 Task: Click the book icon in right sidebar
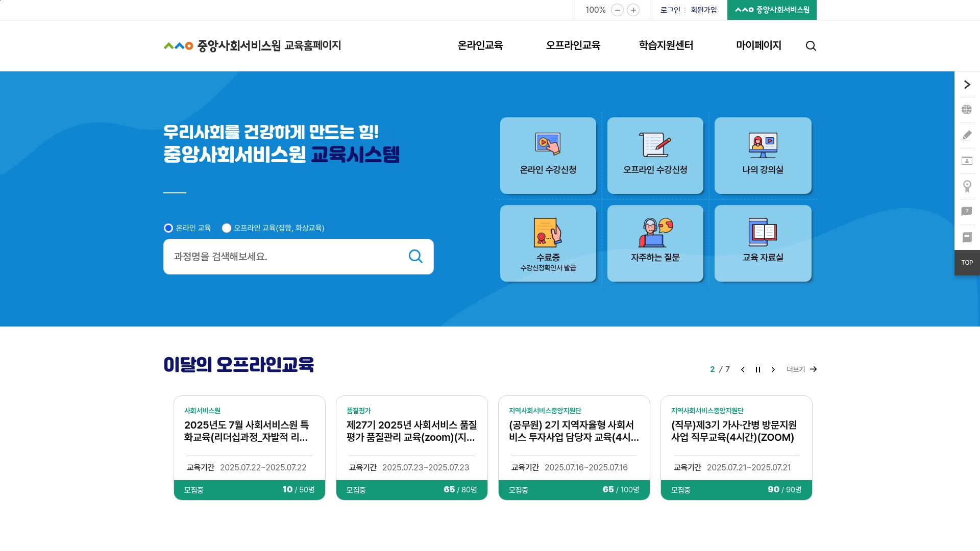967,237
